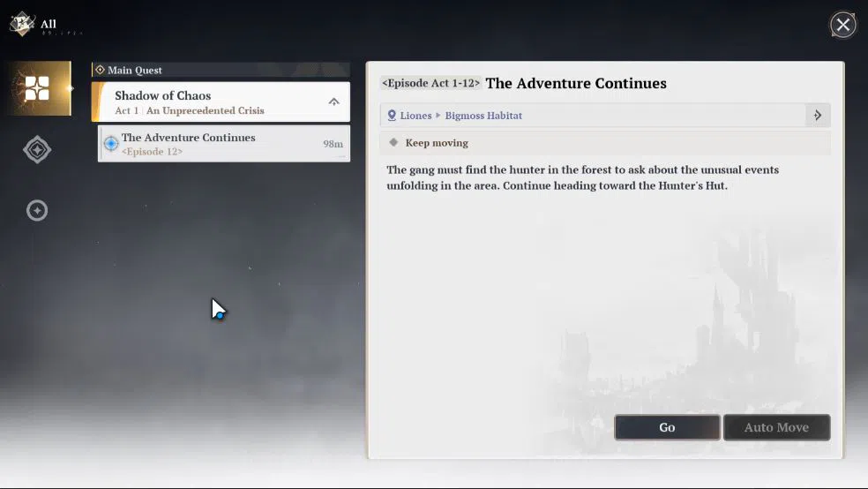This screenshot has width=868, height=489.
Task: Select the All quests category tab
Action: (x=40, y=88)
